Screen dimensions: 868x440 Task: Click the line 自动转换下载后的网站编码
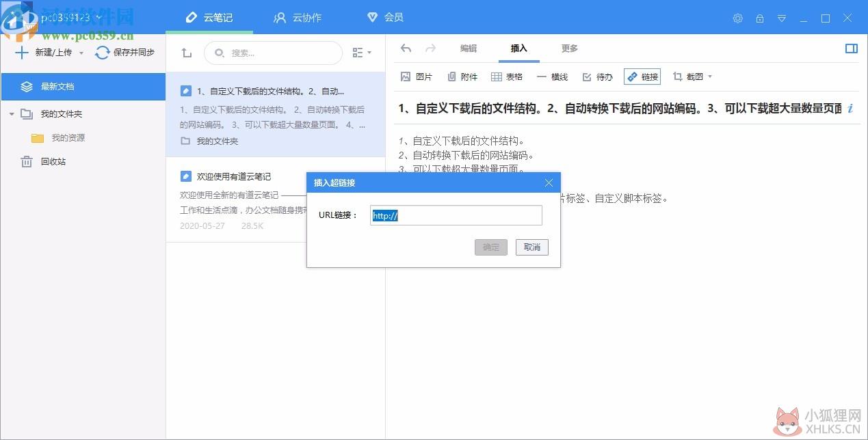point(466,155)
